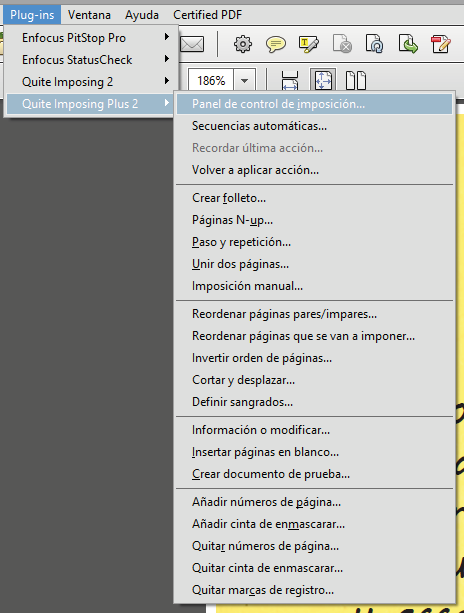This screenshot has width=464, height=613.
Task: Click fit width scrolling icon
Action: [x=290, y=80]
